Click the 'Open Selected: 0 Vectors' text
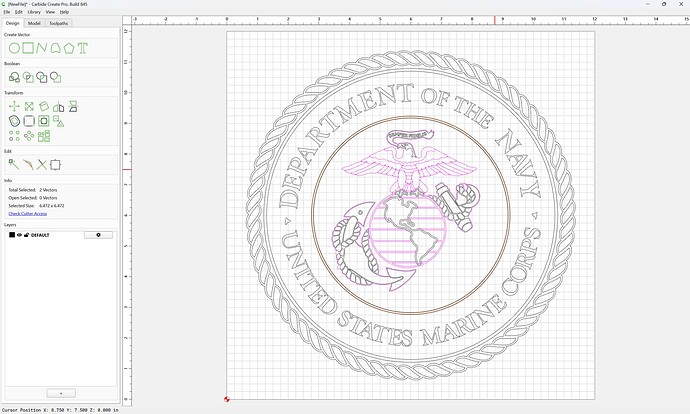690x414 pixels. click(x=33, y=198)
